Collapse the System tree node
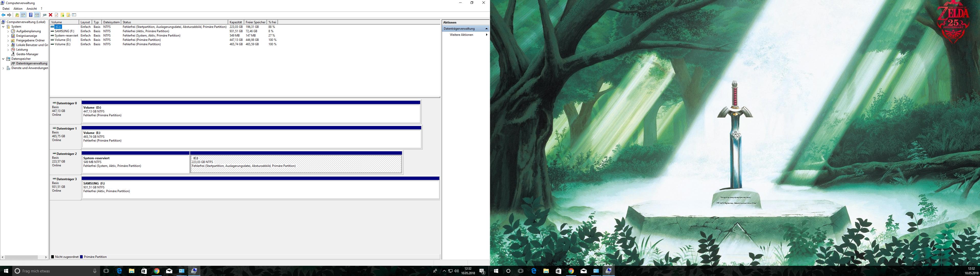Screen dimensions: 980x276 click(x=3, y=27)
